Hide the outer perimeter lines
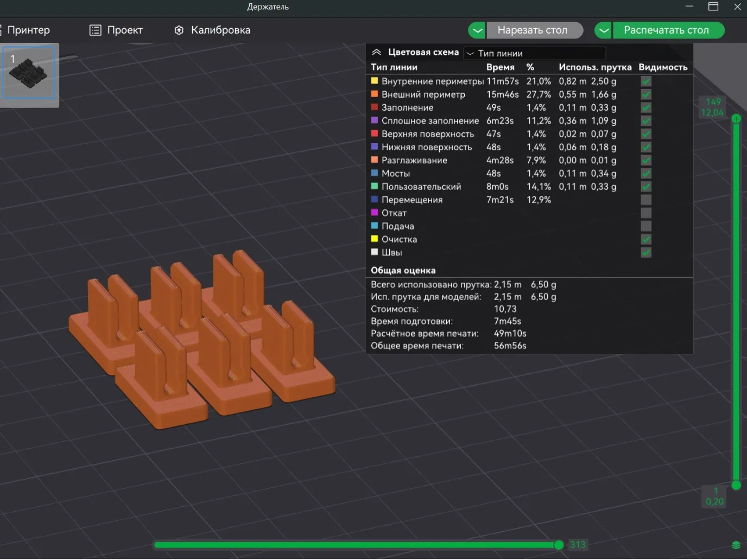Screen dimensions: 747x560 646,94
